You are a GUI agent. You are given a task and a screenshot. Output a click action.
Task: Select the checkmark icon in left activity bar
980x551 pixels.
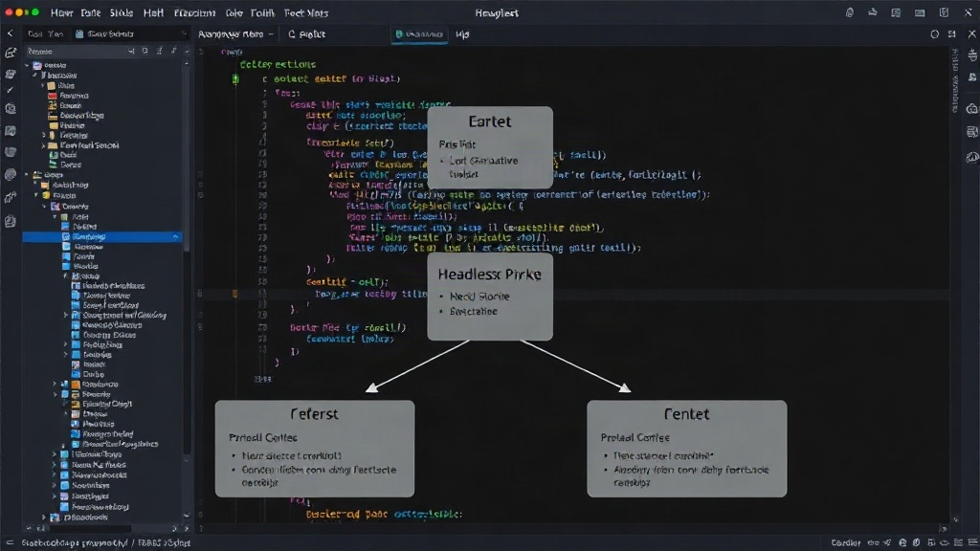click(10, 91)
